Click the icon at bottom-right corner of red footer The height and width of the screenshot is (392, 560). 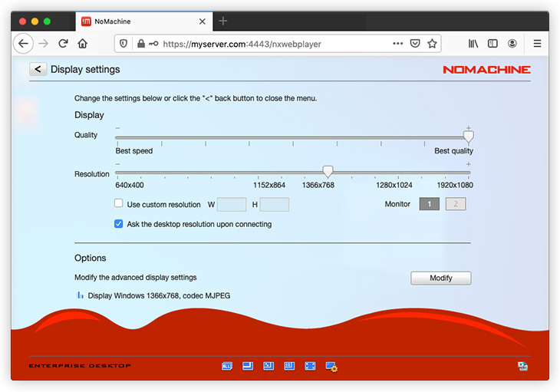pos(522,367)
